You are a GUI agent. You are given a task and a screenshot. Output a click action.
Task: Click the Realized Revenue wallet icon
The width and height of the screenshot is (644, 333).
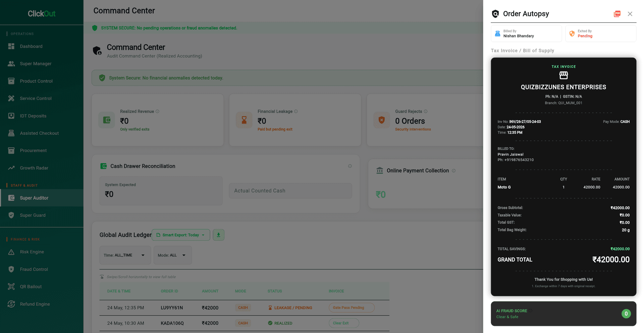pos(107,120)
